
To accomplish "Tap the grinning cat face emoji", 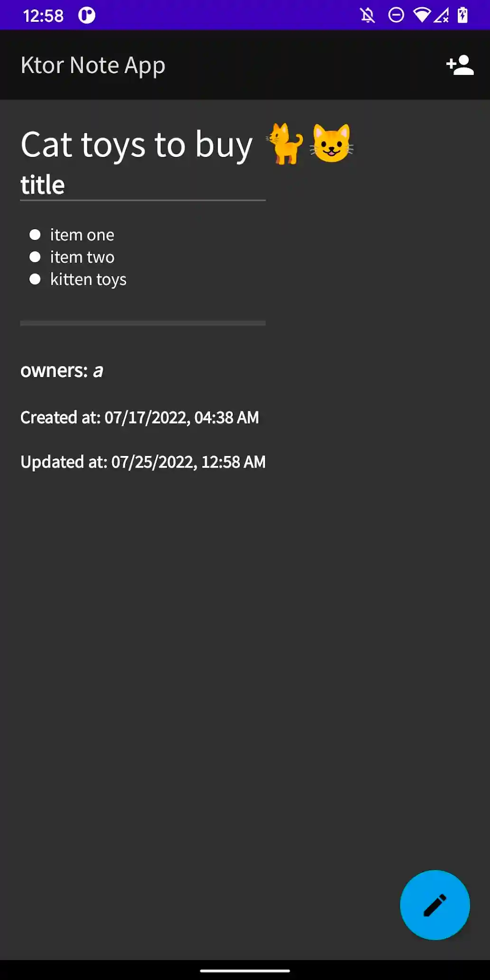I will (332, 143).
